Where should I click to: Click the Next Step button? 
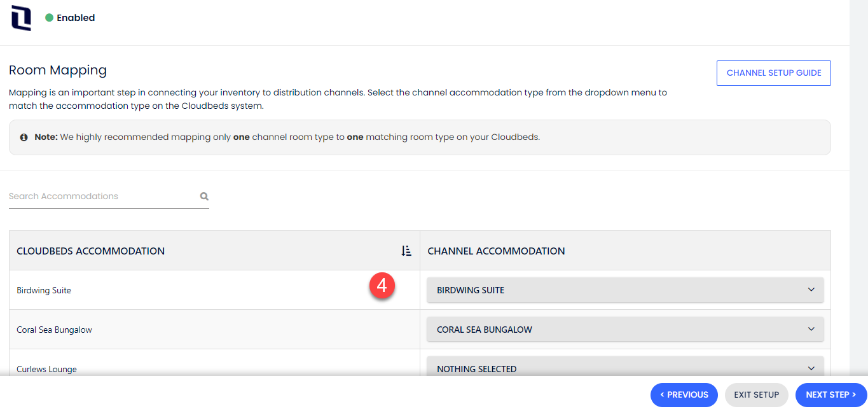830,394
